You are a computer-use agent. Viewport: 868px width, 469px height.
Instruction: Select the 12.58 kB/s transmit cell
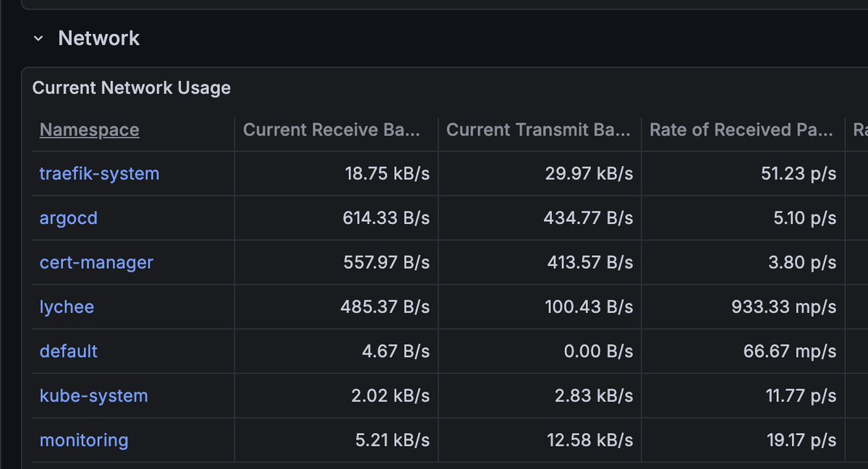[591, 440]
